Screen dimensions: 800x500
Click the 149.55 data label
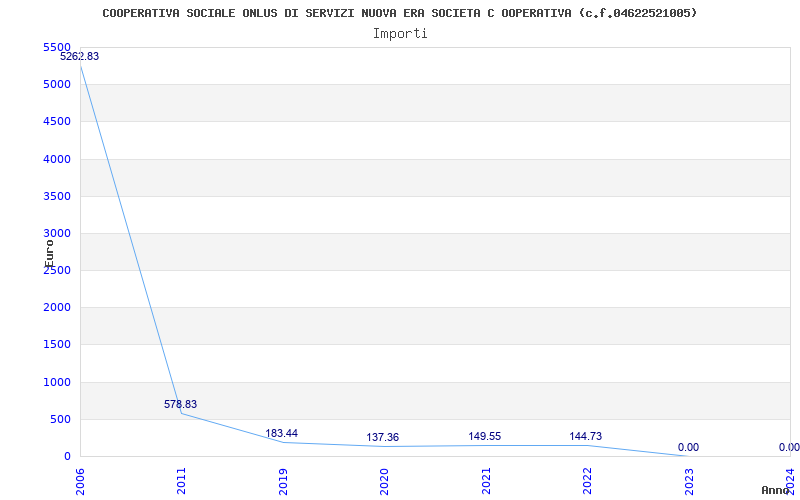coord(485,437)
